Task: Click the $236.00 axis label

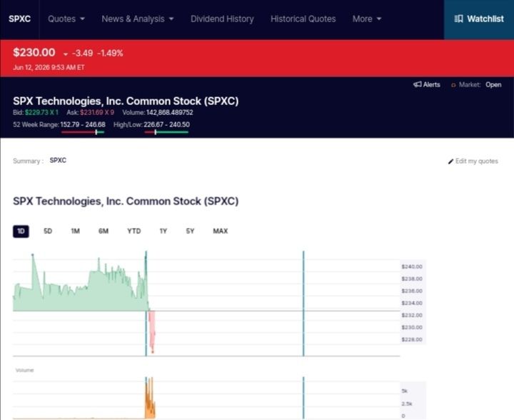Action: coord(412,291)
